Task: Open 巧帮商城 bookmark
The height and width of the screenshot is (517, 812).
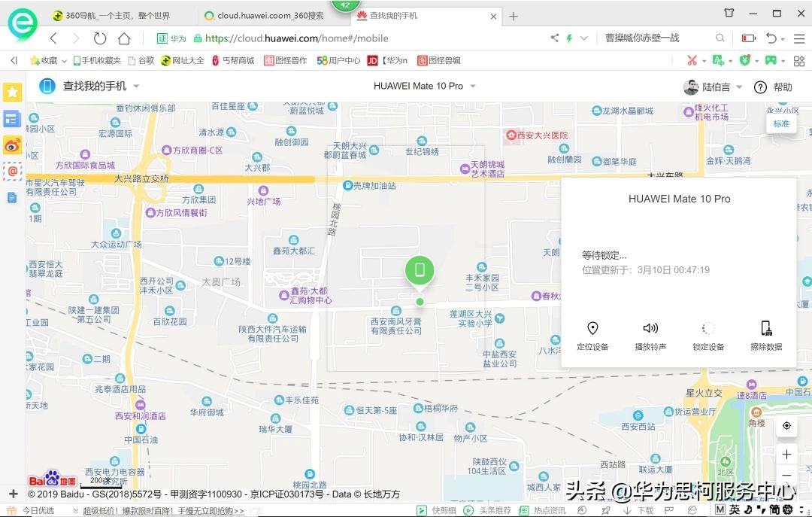Action: [x=233, y=60]
